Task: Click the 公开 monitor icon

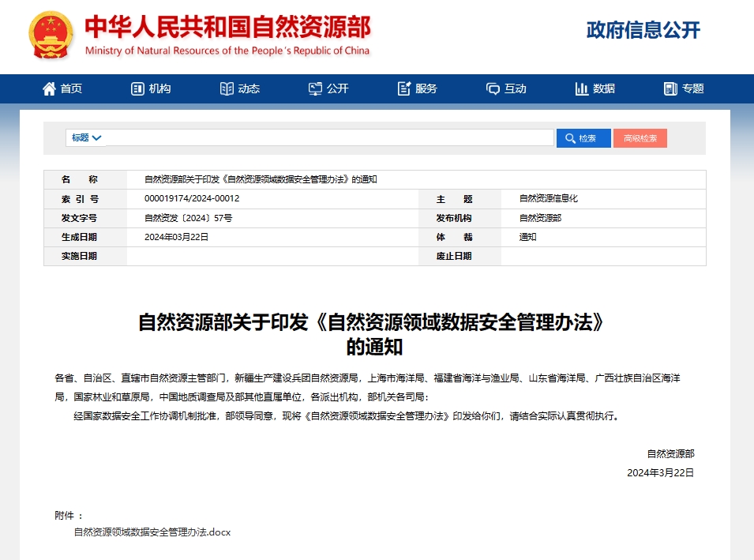Action: click(315, 88)
